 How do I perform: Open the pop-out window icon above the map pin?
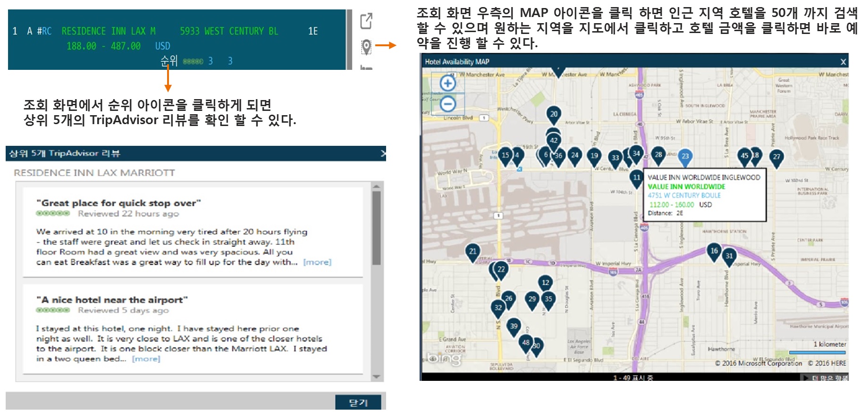point(366,21)
